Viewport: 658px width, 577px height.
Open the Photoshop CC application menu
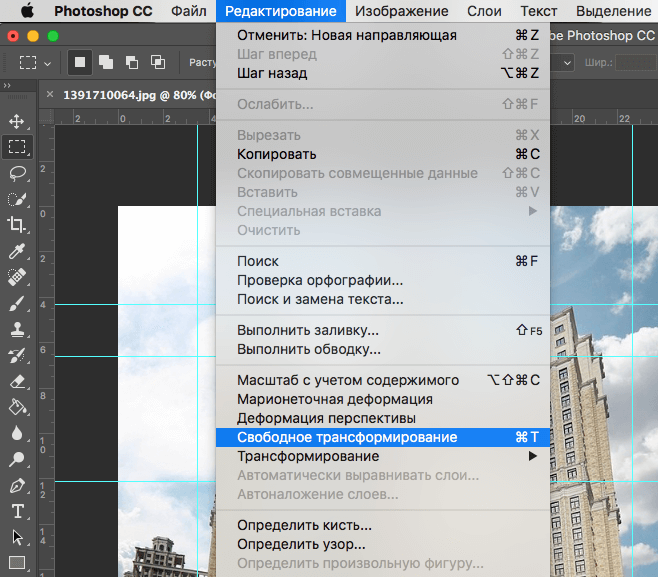[x=103, y=11]
